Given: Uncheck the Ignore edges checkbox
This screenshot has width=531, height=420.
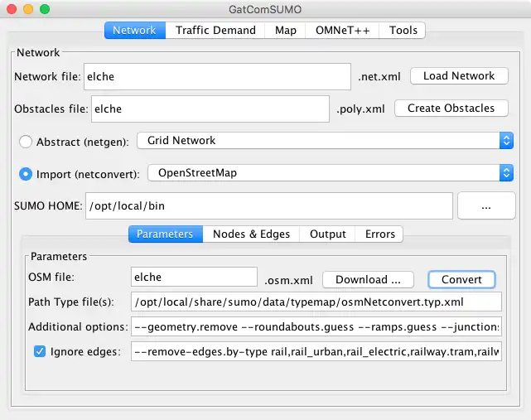Looking at the screenshot, I should click(40, 351).
